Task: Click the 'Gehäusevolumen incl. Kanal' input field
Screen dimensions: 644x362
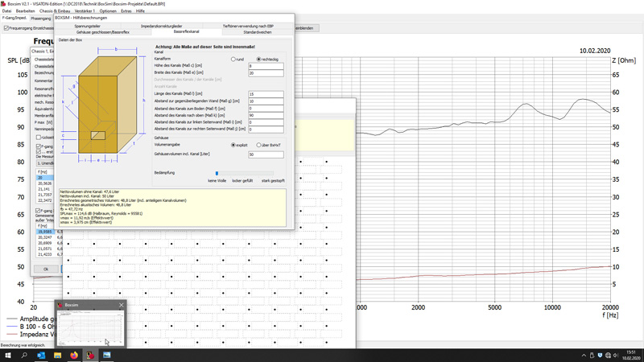Action: pyautogui.click(x=266, y=154)
